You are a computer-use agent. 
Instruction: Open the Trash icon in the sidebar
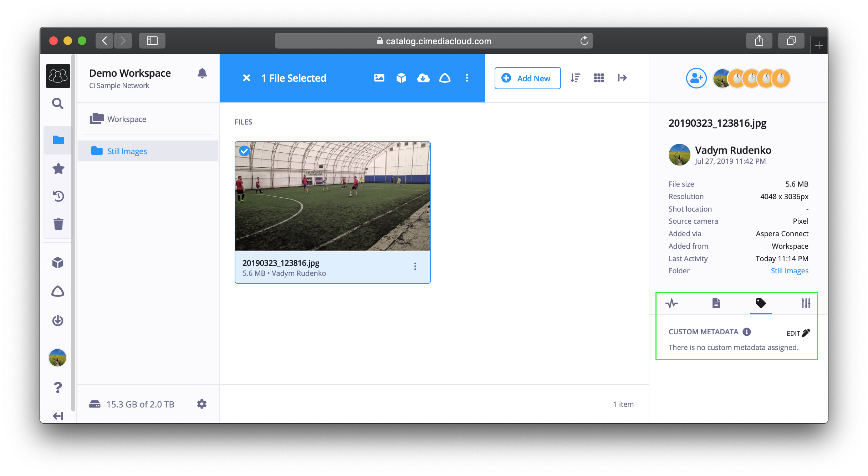point(58,224)
